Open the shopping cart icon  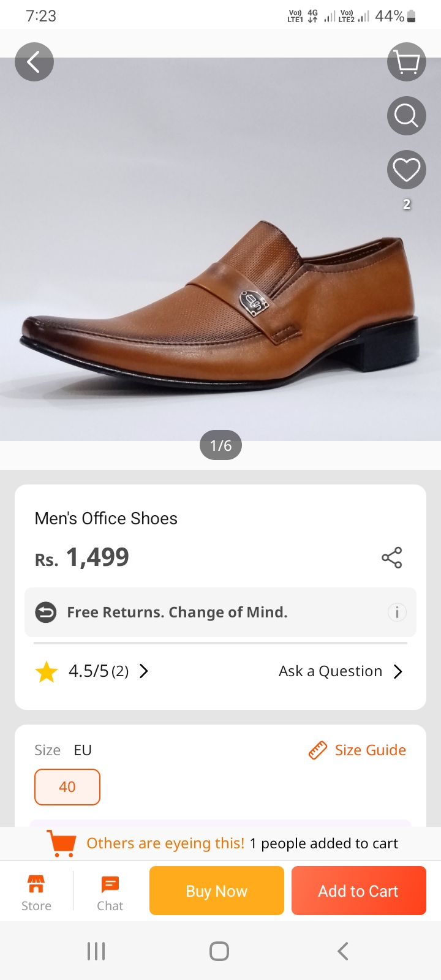(407, 62)
